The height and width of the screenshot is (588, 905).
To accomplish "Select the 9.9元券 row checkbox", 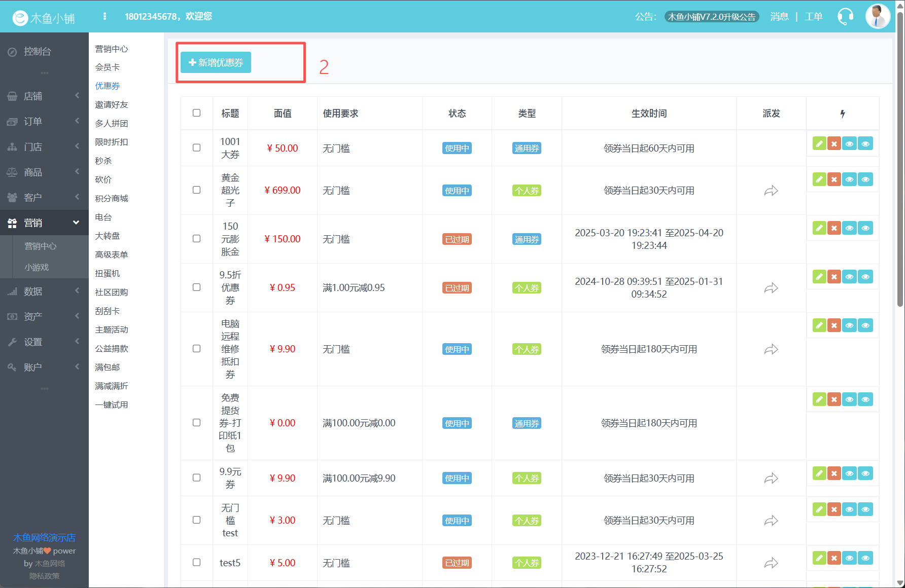I will [x=197, y=478].
